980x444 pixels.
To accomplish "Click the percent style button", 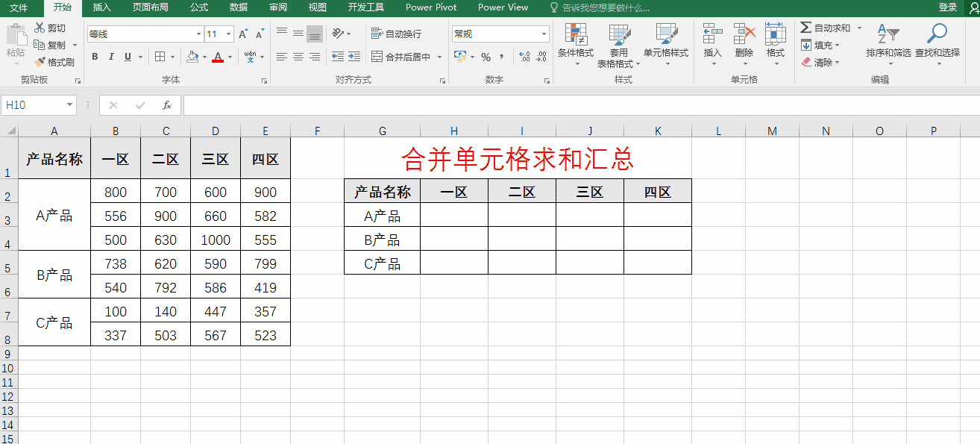I will pyautogui.click(x=486, y=57).
